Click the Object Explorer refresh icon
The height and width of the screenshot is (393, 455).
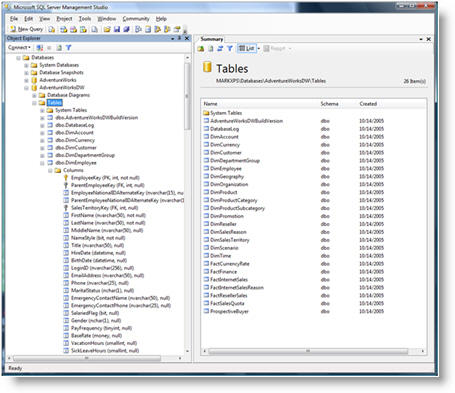coord(59,48)
